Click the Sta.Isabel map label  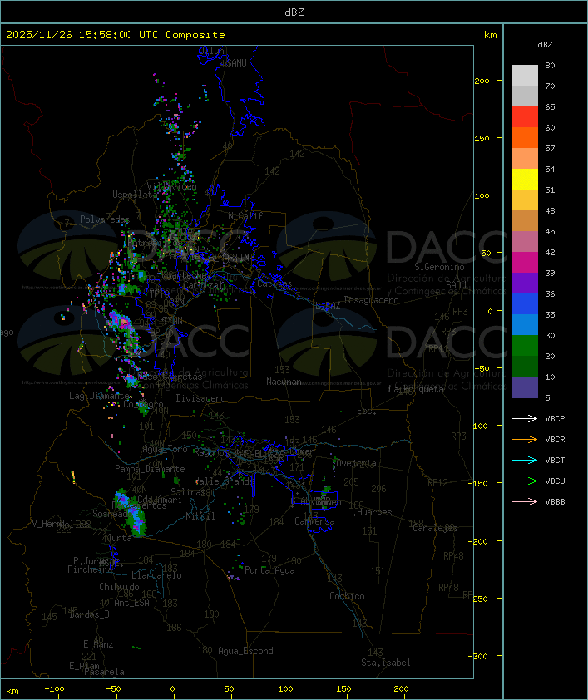click(x=385, y=663)
